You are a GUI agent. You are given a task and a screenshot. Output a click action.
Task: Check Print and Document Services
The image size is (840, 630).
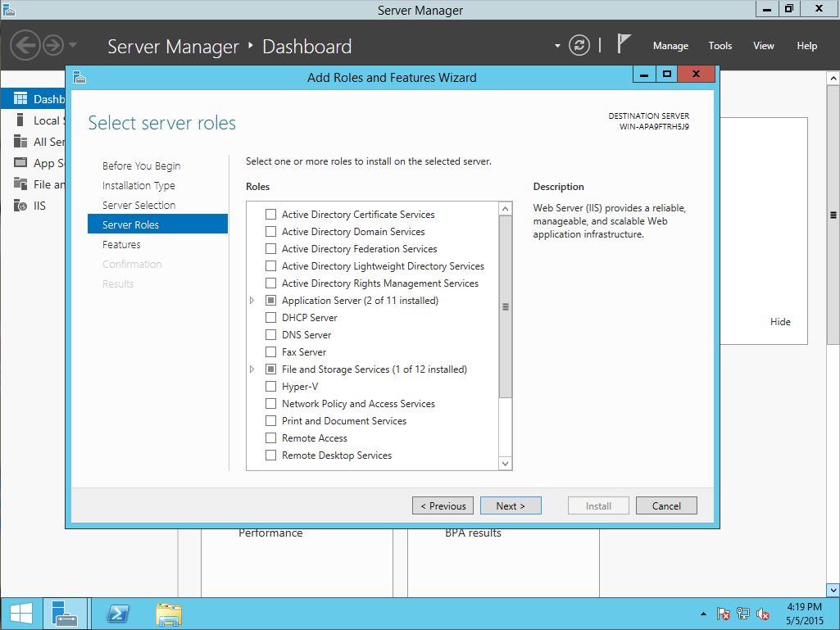coord(271,420)
